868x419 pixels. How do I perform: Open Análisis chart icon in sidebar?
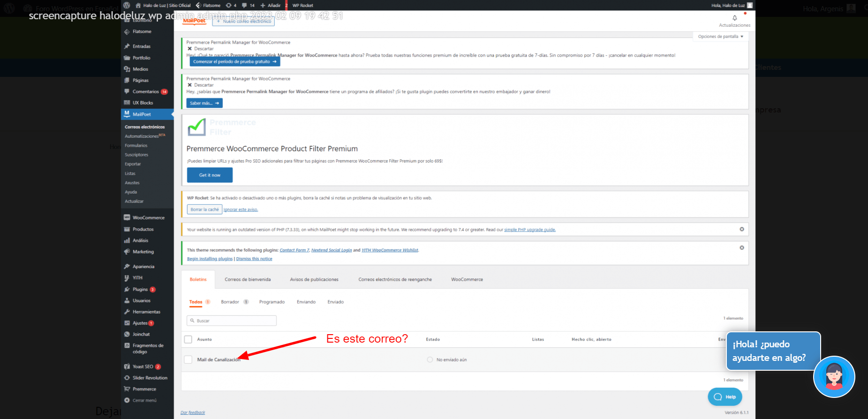pos(127,241)
